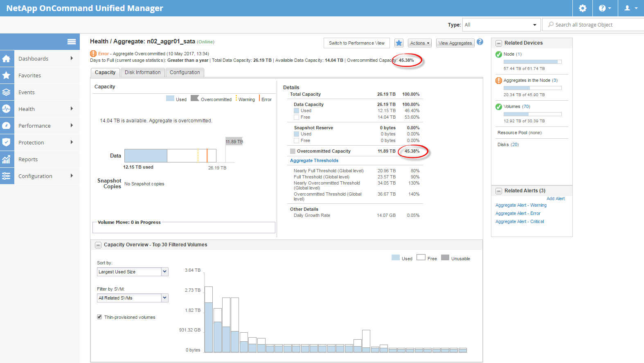Switch to the Disk Information tab
This screenshot has height=363, width=644.
point(142,72)
